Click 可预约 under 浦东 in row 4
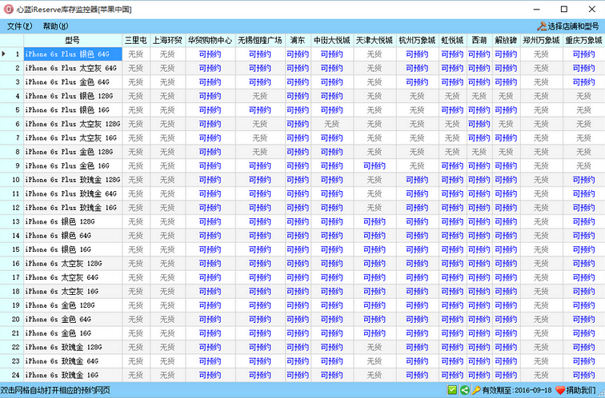Viewport: 605px width, 398px height. coord(297,96)
